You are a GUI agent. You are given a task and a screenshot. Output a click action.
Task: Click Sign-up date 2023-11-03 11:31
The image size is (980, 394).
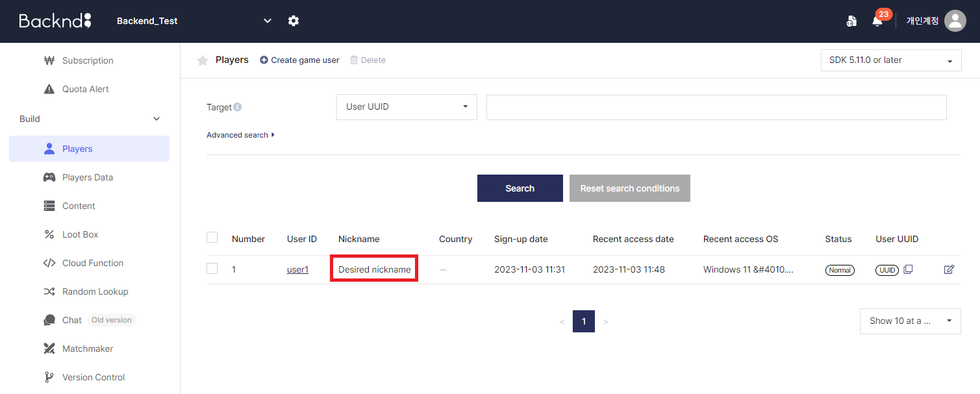(529, 269)
